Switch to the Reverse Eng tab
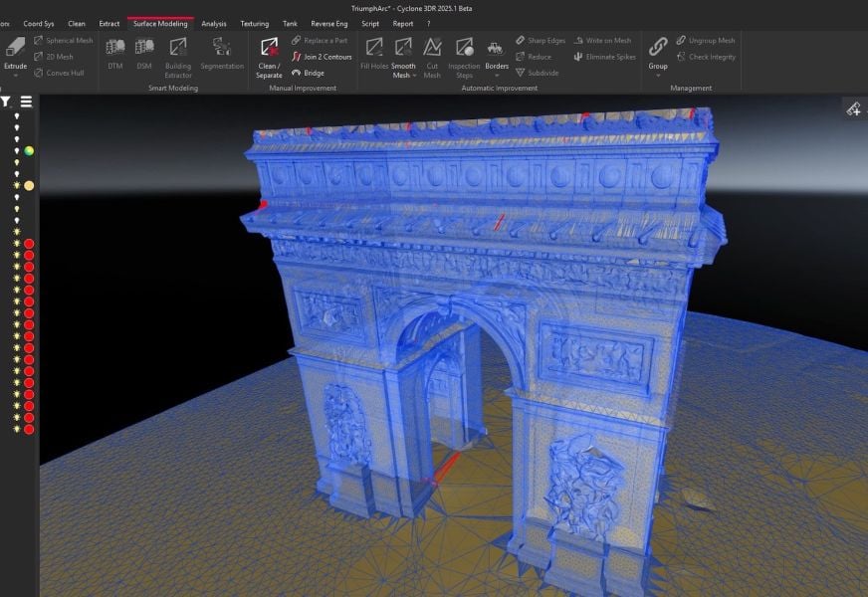 (x=329, y=24)
